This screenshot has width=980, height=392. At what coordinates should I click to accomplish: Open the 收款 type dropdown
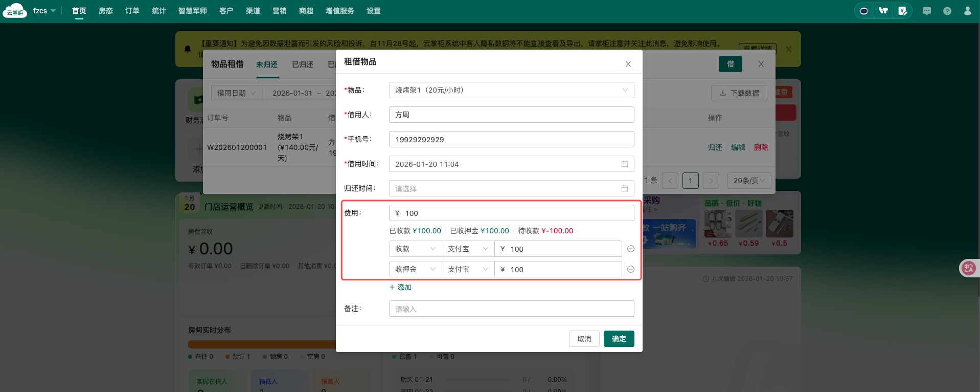click(x=415, y=249)
